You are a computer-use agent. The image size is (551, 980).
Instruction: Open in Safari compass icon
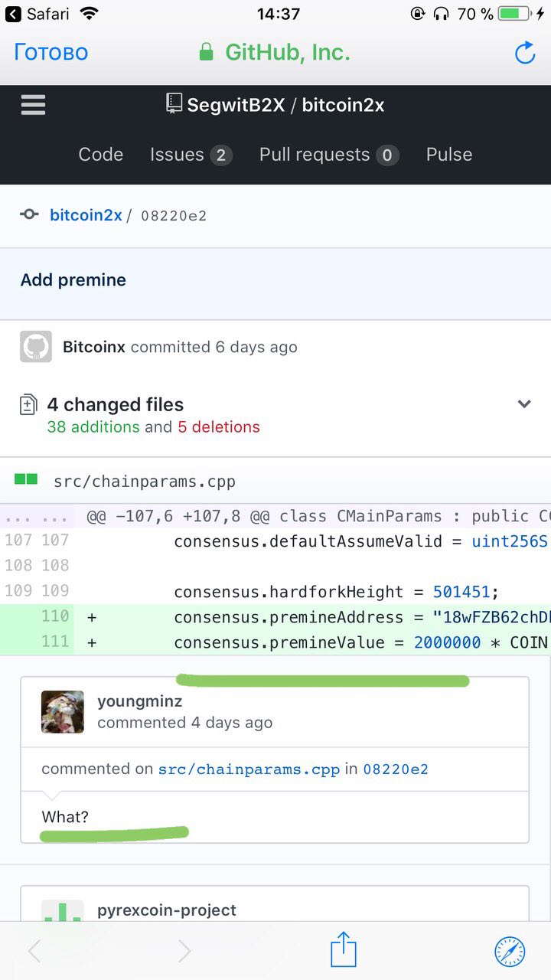coord(510,951)
